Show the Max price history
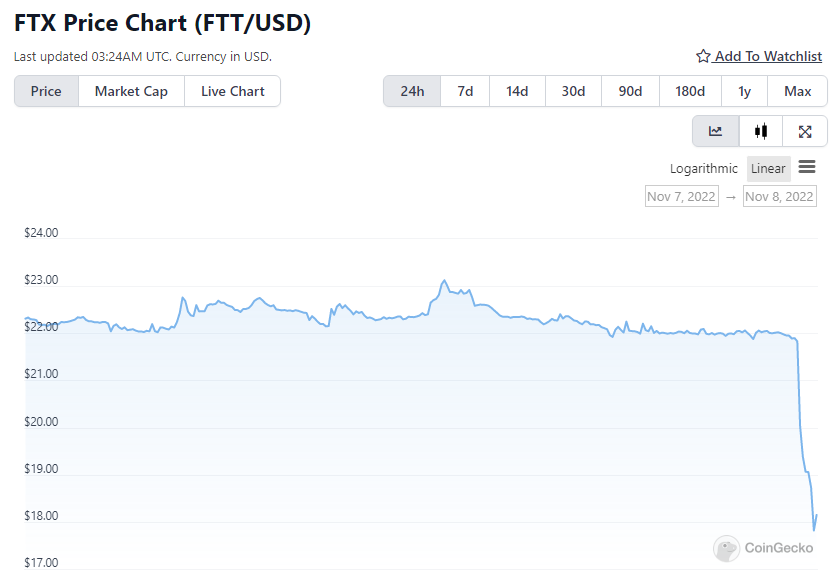The image size is (837, 577). 797,91
